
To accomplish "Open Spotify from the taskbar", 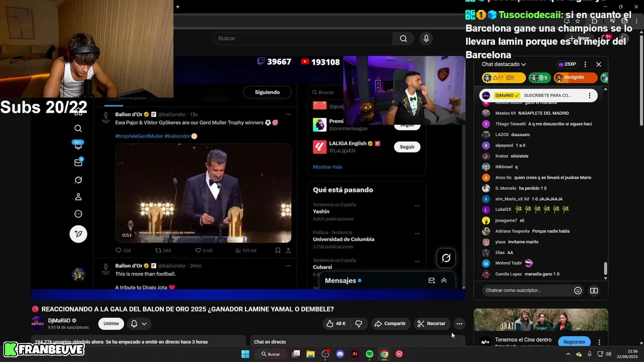I will 370,354.
